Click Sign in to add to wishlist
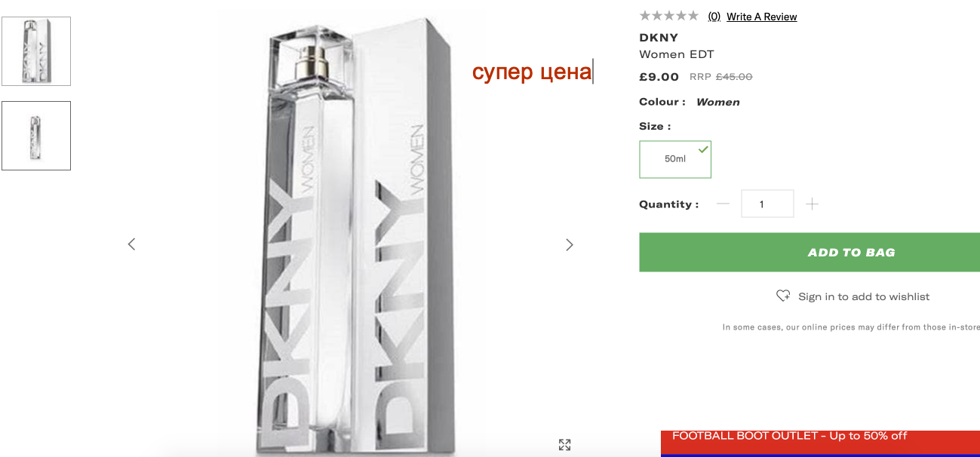 [864, 296]
